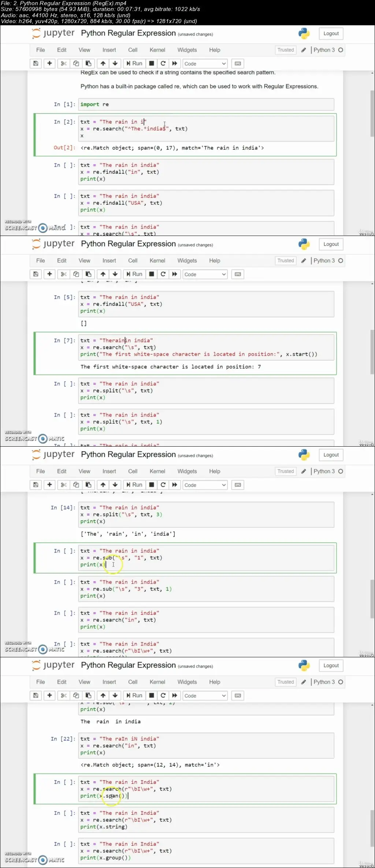
Task: Click the Run button in the first frame
Action: pos(134,63)
